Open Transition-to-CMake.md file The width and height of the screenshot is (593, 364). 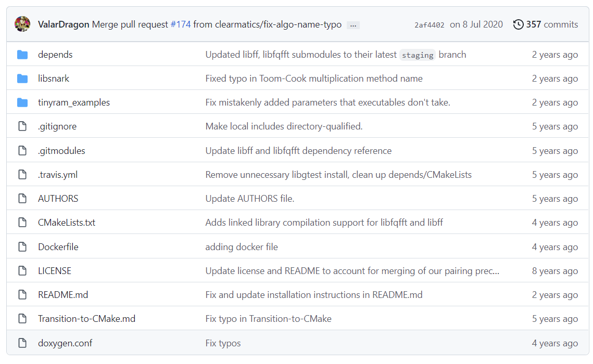86,319
